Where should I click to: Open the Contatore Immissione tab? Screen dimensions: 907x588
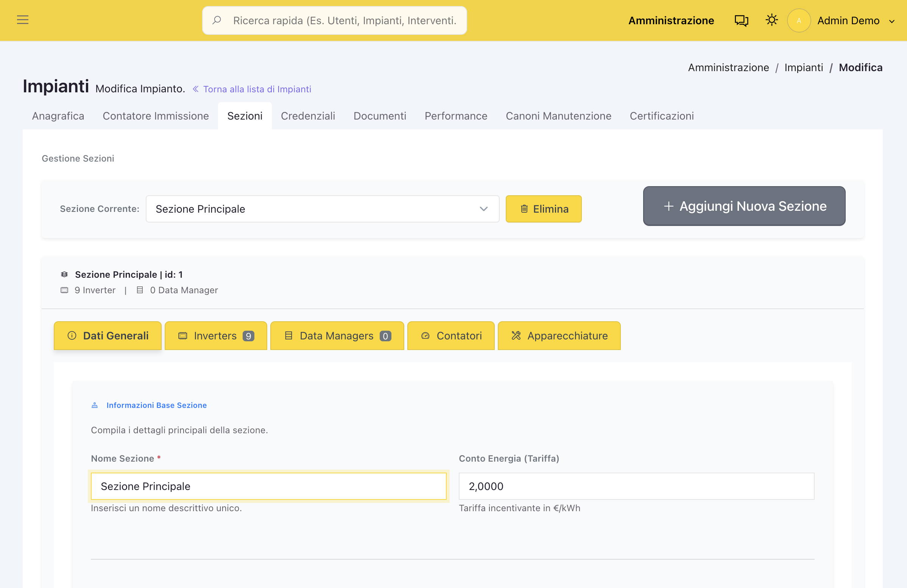pyautogui.click(x=156, y=116)
